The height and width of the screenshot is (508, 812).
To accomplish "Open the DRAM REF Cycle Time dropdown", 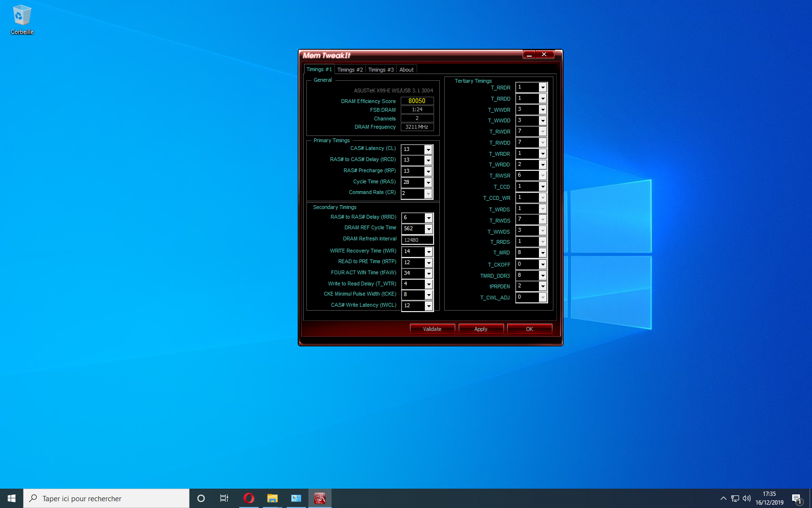I will pyautogui.click(x=429, y=229).
